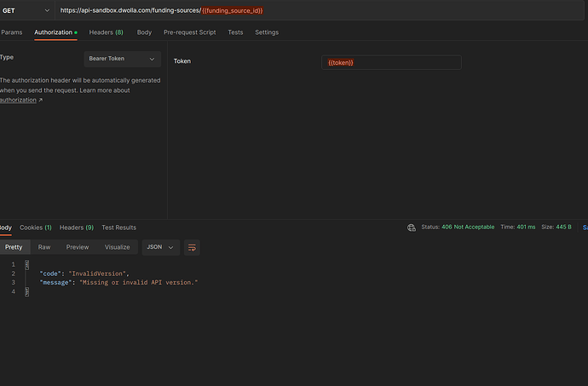Image resolution: width=588 pixels, height=386 pixels.
Task: Open the Headers (8) request tab
Action: (x=106, y=32)
